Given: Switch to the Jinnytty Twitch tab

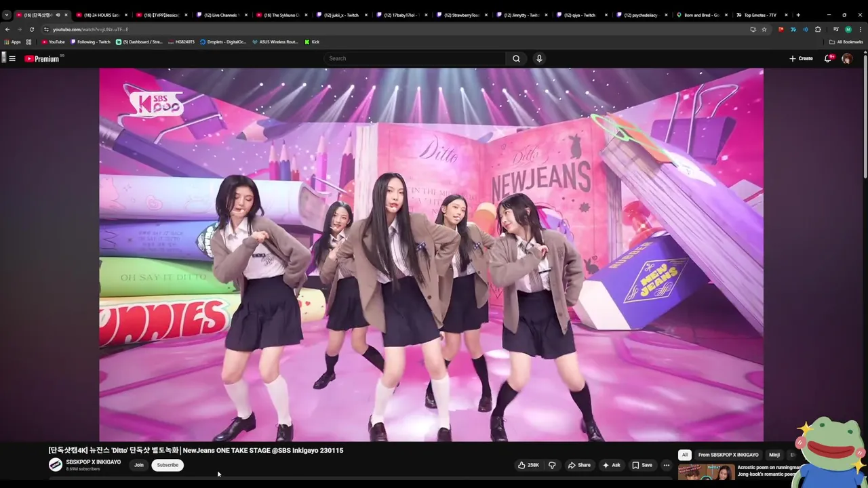Looking at the screenshot, I should click(521, 15).
